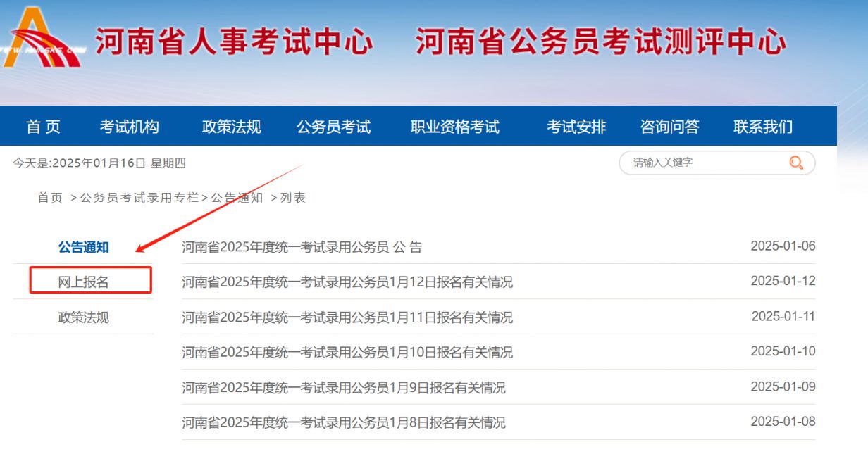Open the 1月10日报名有关情况 announcement
Viewport: 868px width, 454px height.
point(347,353)
